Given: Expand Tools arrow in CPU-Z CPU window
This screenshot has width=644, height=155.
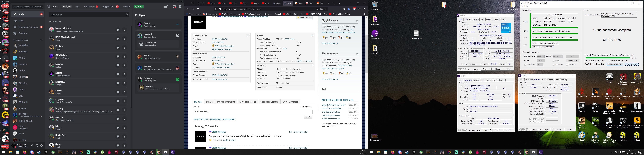Looking at the screenshot, I should click(x=490, y=69).
